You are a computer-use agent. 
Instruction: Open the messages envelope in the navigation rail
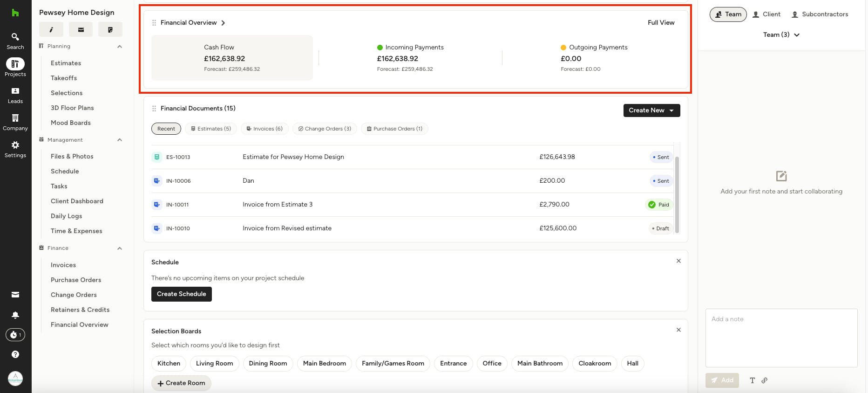click(15, 295)
